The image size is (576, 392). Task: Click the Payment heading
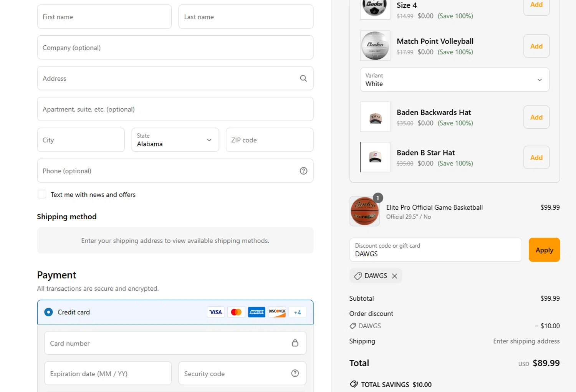point(56,275)
